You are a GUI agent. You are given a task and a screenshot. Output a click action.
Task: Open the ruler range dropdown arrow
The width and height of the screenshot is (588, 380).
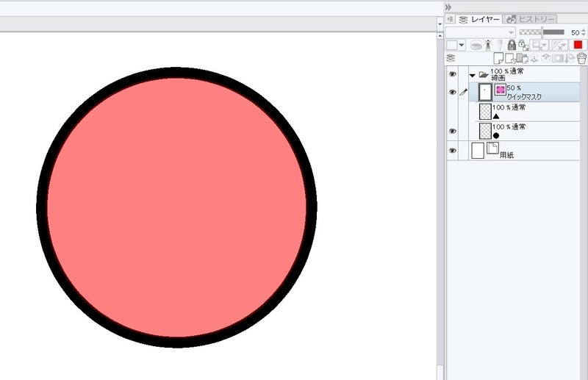564,46
